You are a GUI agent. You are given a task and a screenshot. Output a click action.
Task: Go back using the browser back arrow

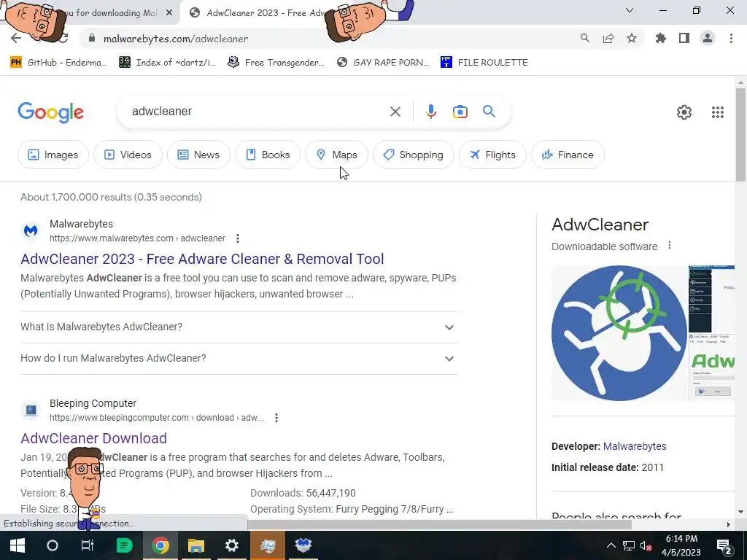click(16, 39)
